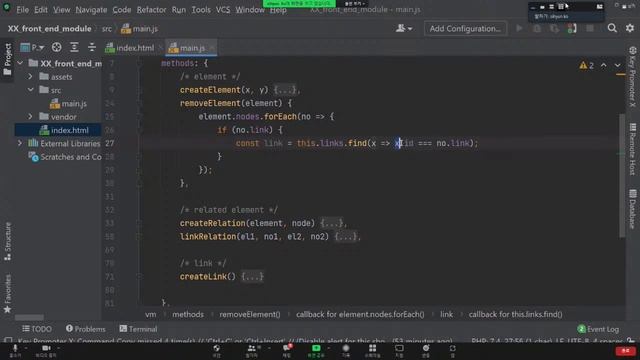Click the red end meeting button
The width and height of the screenshot is (640, 360).
point(625,351)
